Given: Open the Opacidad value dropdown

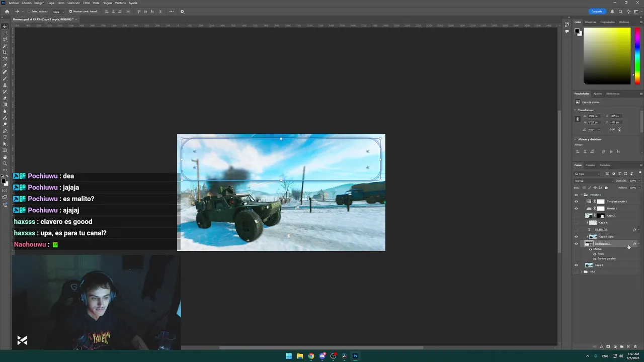Looking at the screenshot, I should click(639, 180).
